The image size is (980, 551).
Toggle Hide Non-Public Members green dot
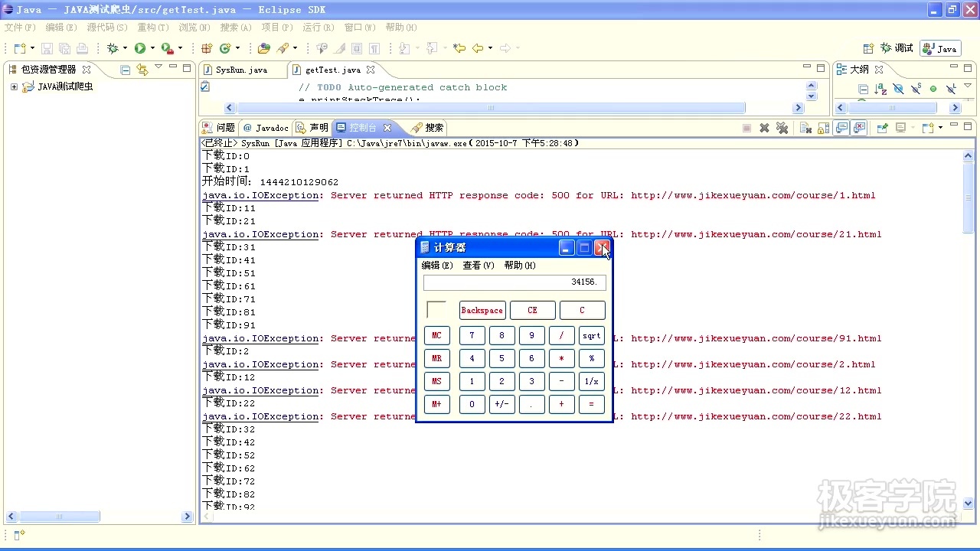click(933, 89)
